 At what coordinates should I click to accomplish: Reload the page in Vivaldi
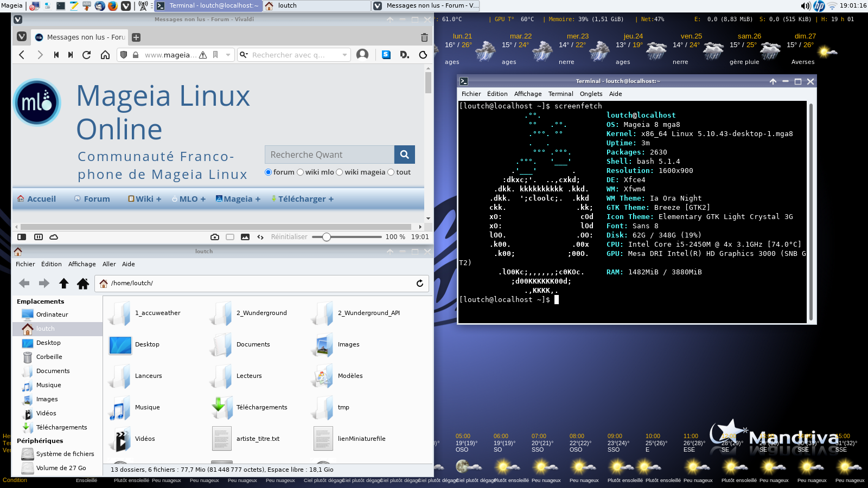tap(86, 55)
